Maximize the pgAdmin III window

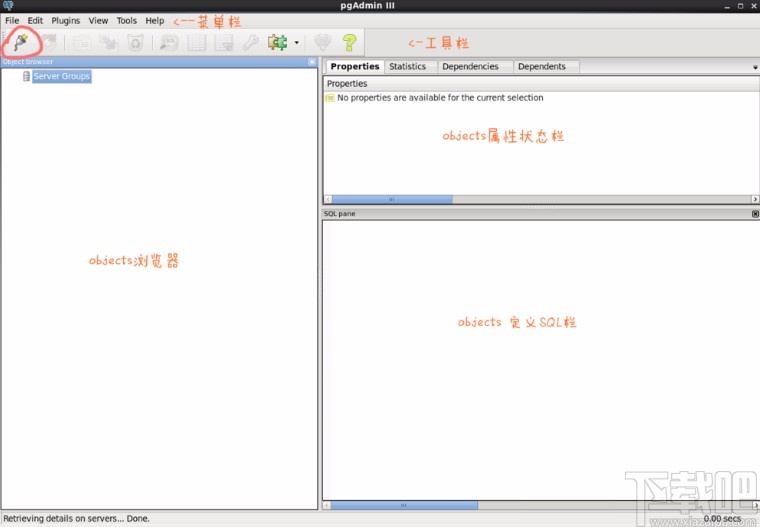tap(740, 6)
